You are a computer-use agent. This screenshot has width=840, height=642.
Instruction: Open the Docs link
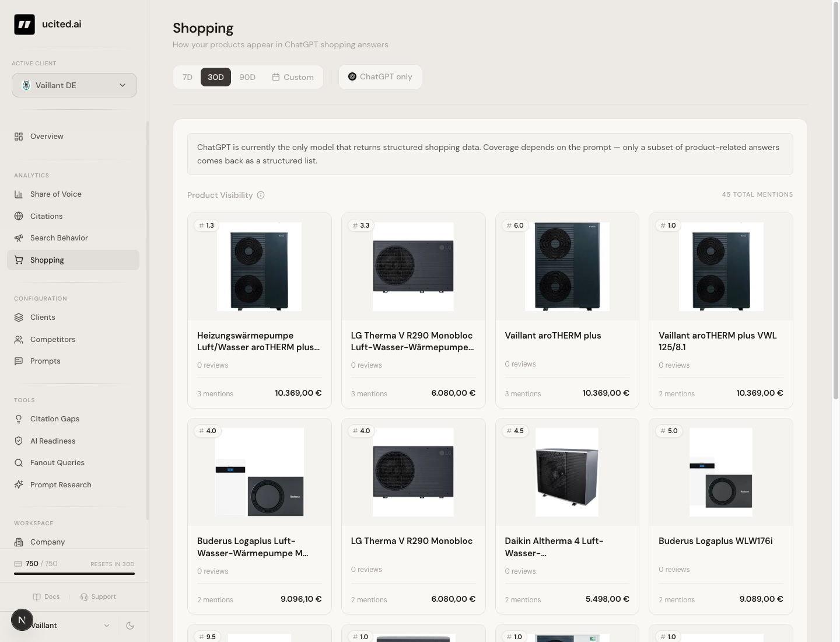pyautogui.click(x=46, y=597)
